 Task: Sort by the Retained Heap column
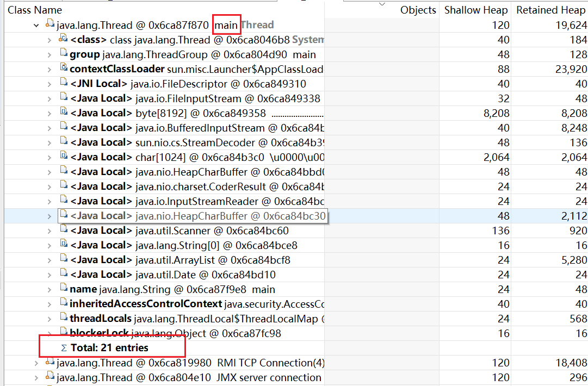[551, 10]
